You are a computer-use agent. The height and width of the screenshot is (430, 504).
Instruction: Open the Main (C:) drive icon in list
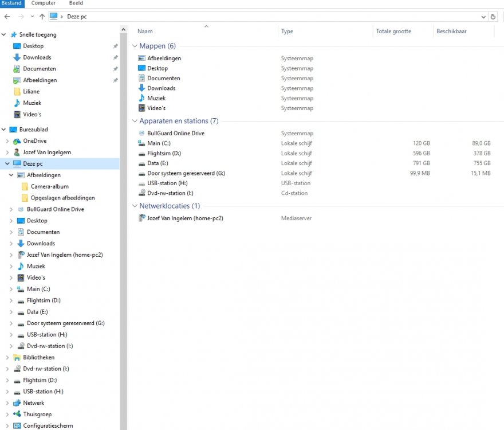point(142,143)
